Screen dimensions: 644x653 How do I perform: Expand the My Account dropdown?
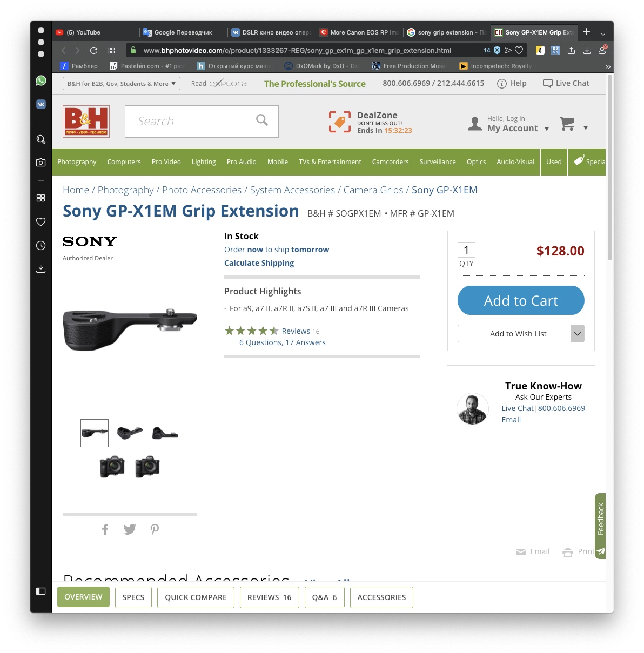click(x=547, y=129)
